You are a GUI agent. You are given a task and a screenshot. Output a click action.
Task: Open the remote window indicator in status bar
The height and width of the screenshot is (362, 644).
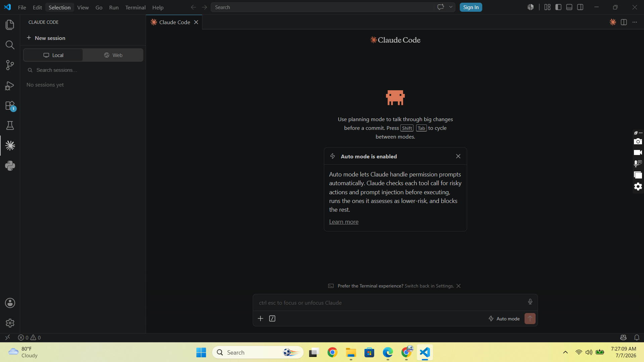pyautogui.click(x=7, y=338)
